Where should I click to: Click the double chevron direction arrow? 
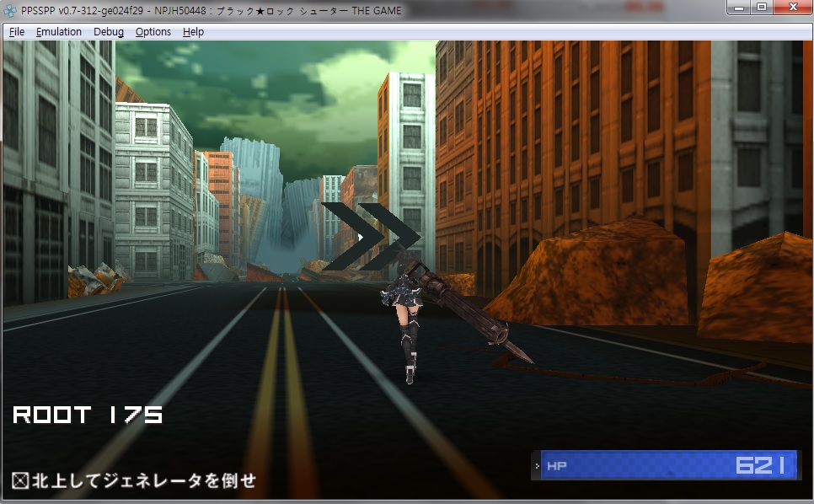pos(371,237)
